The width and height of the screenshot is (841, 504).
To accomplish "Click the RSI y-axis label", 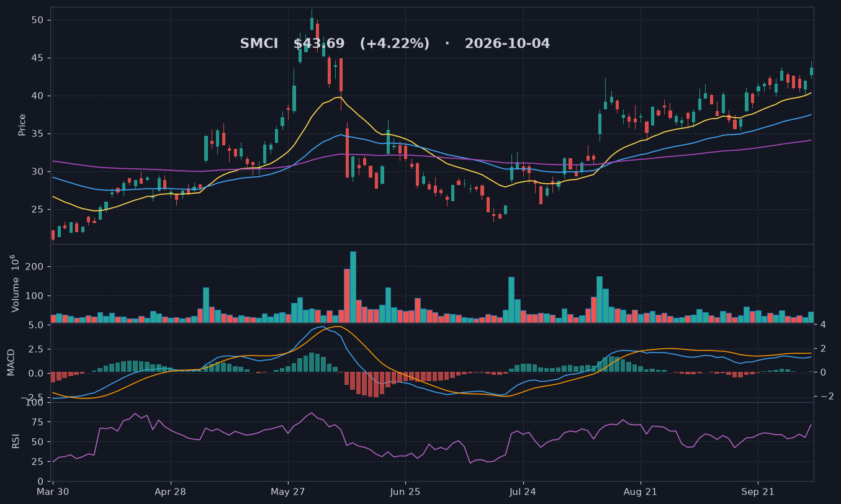I will (16, 441).
